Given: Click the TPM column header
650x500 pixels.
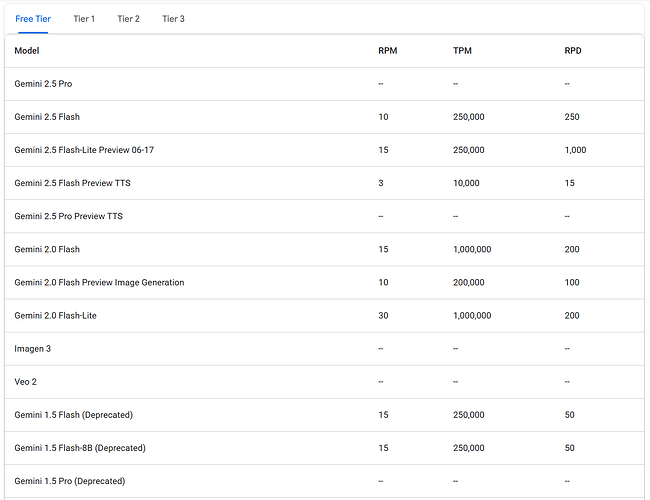Looking at the screenshot, I should [x=462, y=50].
